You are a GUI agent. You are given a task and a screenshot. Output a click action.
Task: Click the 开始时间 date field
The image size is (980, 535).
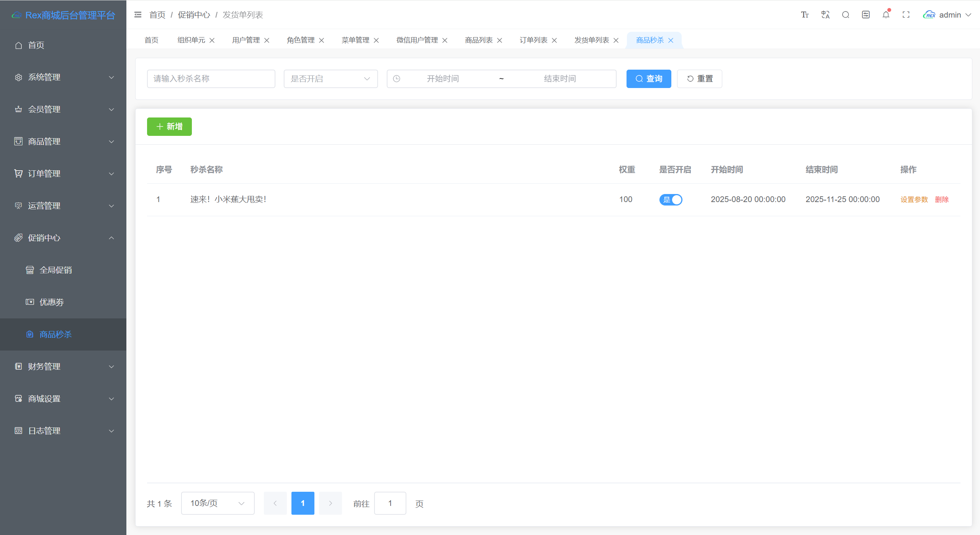pyautogui.click(x=443, y=78)
